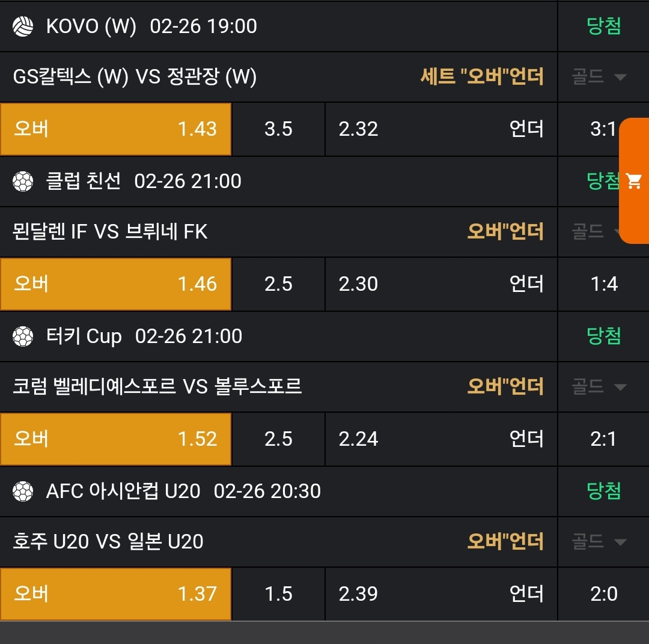Click the 3.5 handicap line value
This screenshot has height=644, width=649.
click(278, 129)
